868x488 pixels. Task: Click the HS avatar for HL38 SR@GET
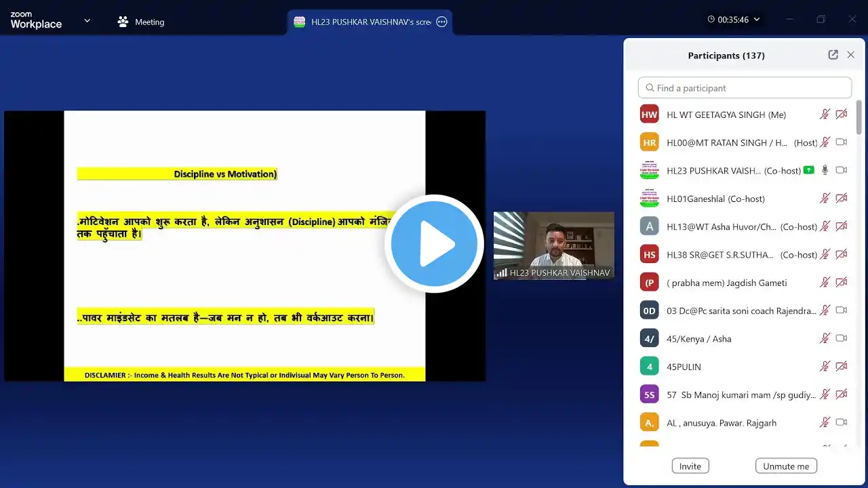649,254
